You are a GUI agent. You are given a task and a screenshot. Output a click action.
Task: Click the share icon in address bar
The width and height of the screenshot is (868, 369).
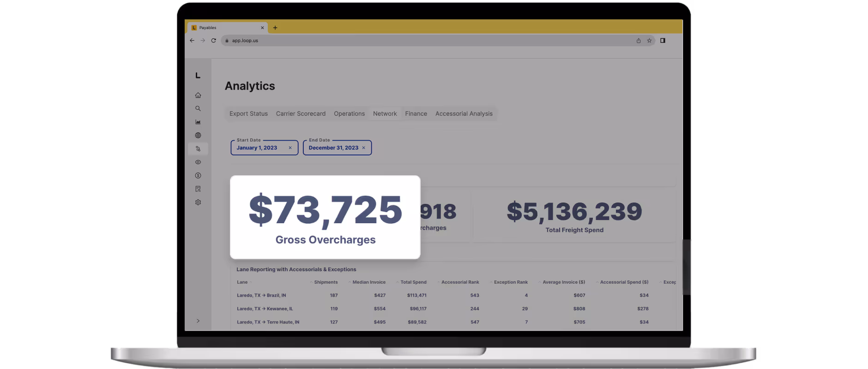[639, 41]
